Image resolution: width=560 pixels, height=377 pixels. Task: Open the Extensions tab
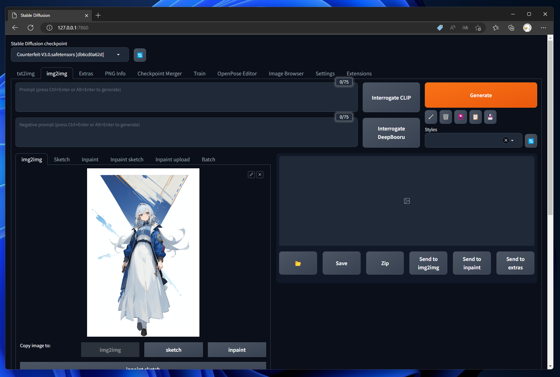pos(359,74)
